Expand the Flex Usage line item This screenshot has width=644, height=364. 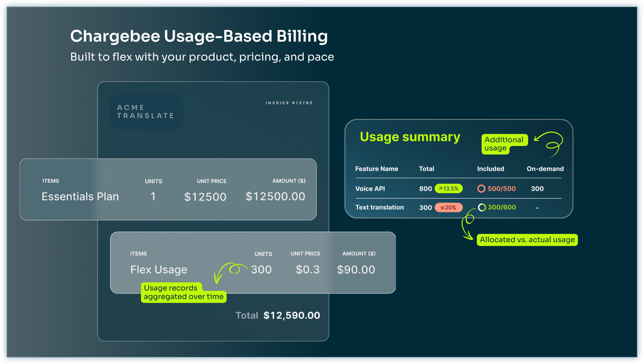click(x=158, y=269)
